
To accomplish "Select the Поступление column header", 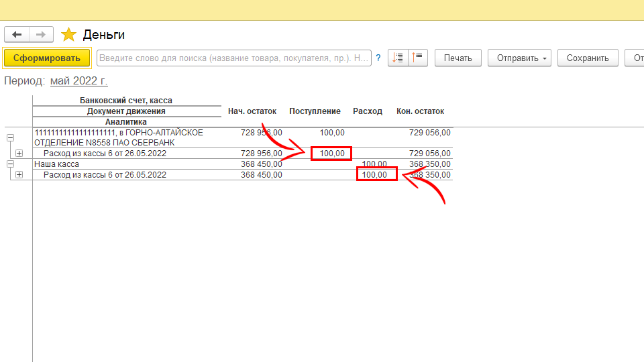I will 315,111.
